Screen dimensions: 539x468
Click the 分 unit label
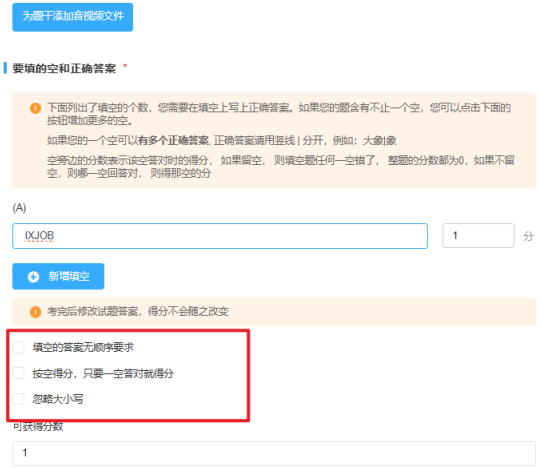tap(528, 236)
